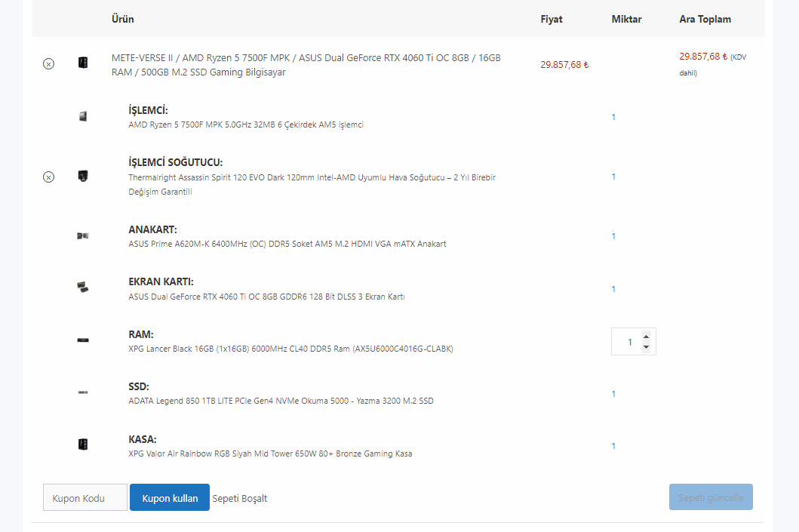Decrease RAM quantity with down arrow
Viewport: 799px width, 532px height.
click(x=646, y=347)
